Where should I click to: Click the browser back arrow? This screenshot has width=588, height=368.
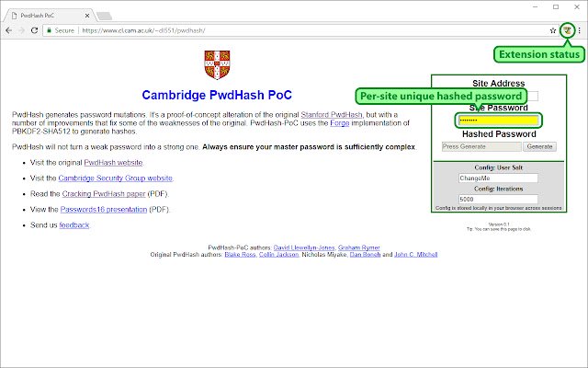coord(8,30)
